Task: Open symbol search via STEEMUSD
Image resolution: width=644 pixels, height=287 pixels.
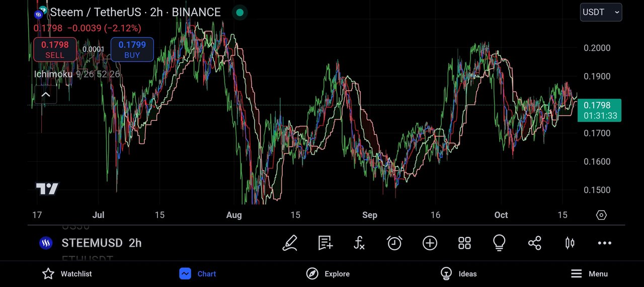Action: point(92,243)
